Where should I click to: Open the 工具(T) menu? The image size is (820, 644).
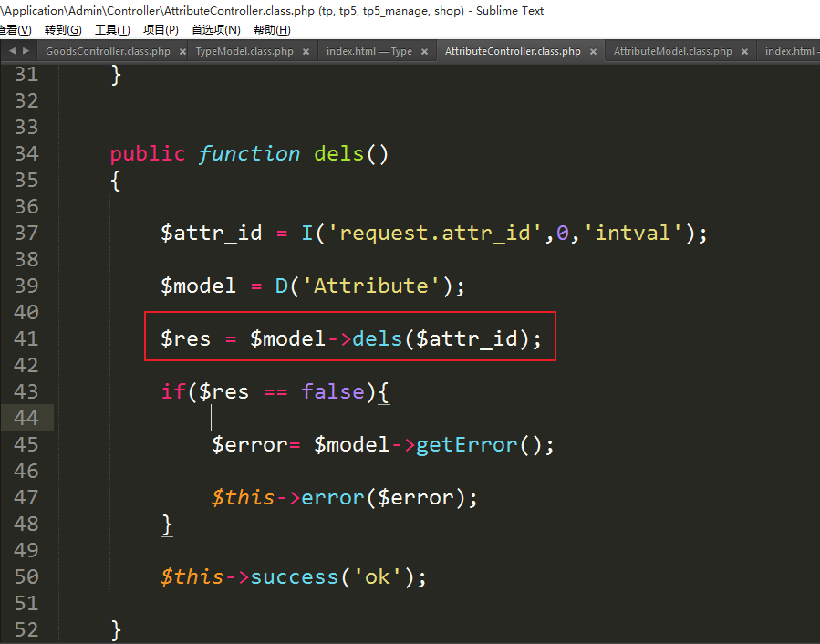[112, 30]
